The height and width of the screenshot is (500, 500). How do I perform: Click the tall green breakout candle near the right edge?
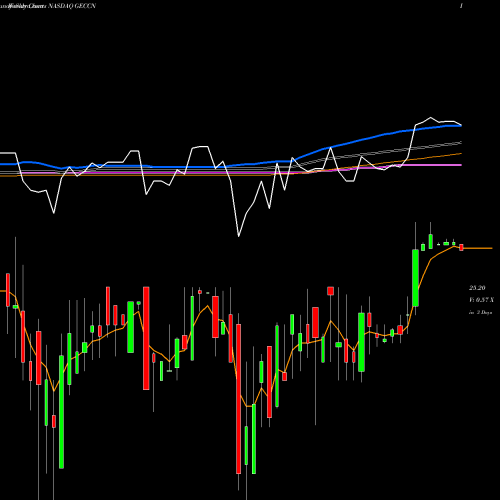click(415, 278)
